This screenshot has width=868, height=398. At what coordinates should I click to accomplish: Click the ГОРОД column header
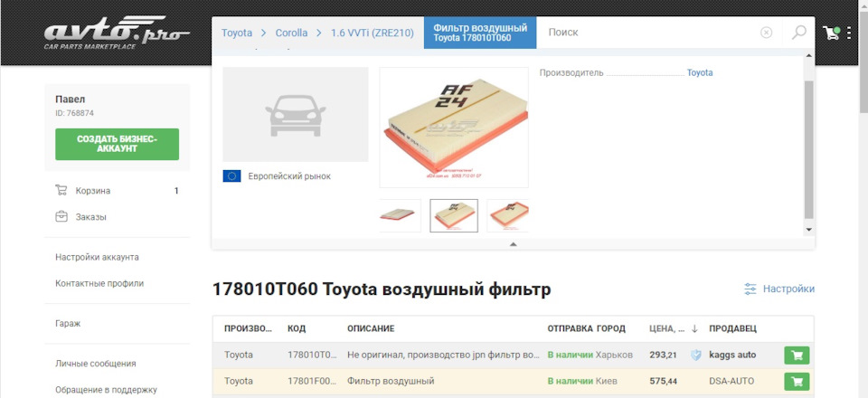[x=611, y=329]
